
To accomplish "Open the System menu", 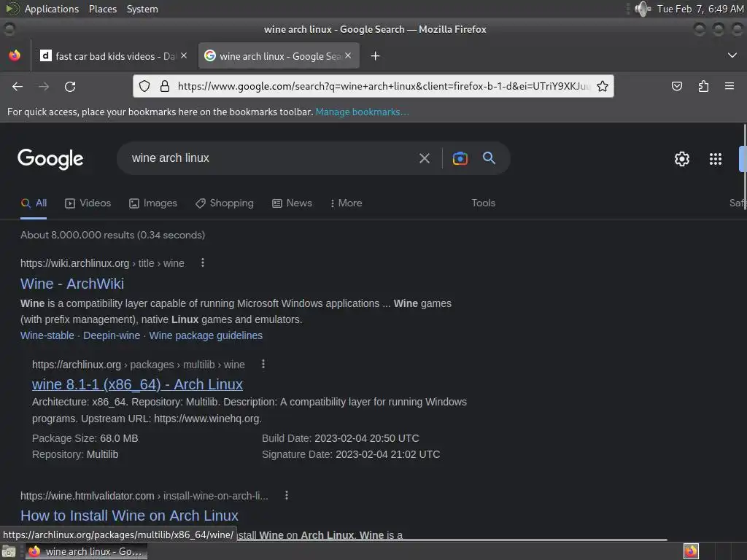I will click(x=142, y=9).
